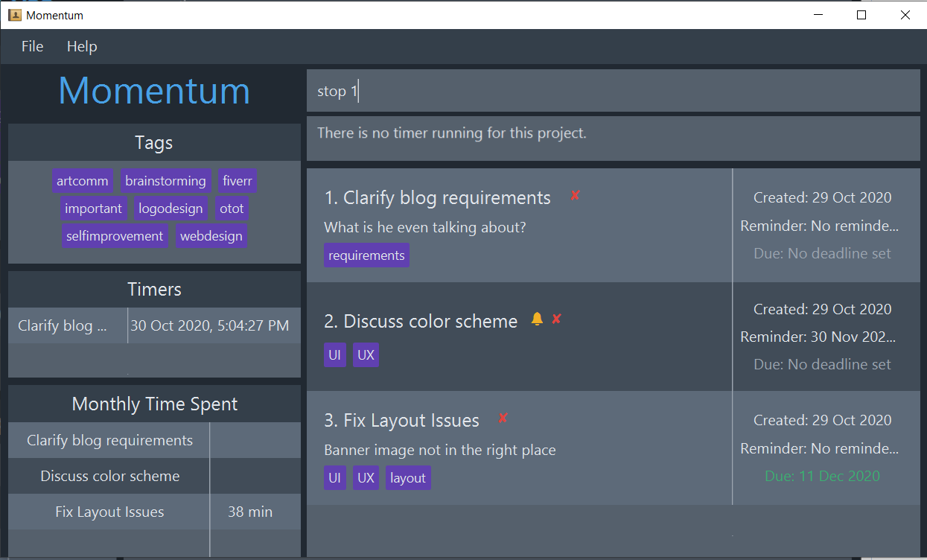The height and width of the screenshot is (560, 927).
Task: Click 'Reminder: 30 Nov 202...' on Discuss color scheme
Action: (818, 337)
